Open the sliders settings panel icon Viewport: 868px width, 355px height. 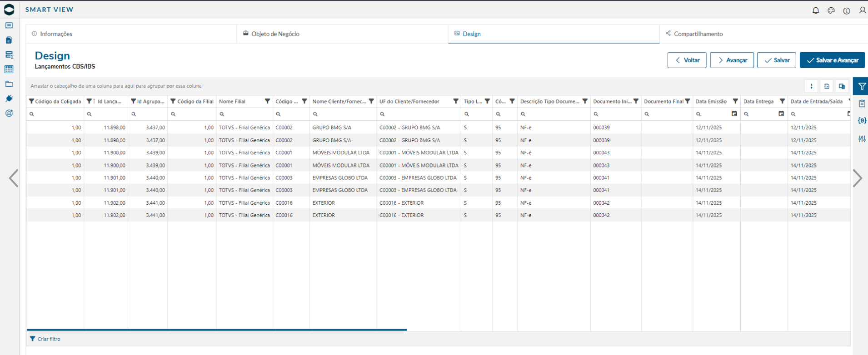(x=862, y=138)
